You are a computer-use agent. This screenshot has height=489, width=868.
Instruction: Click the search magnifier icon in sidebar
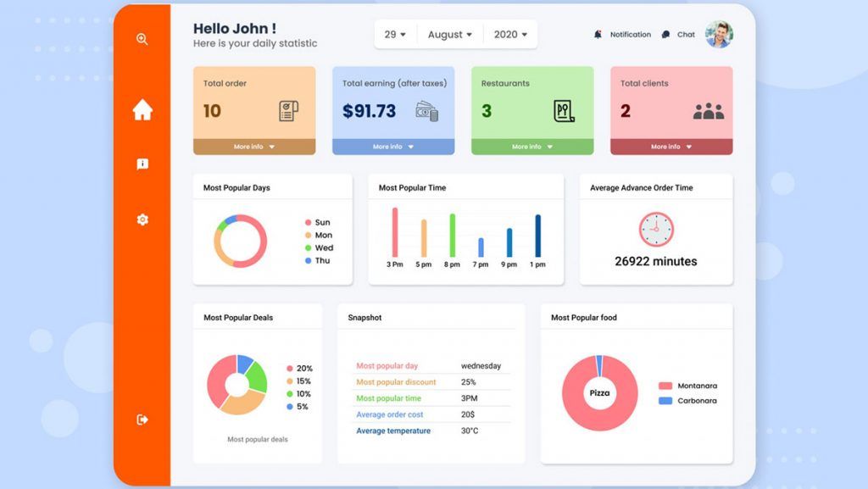point(142,39)
